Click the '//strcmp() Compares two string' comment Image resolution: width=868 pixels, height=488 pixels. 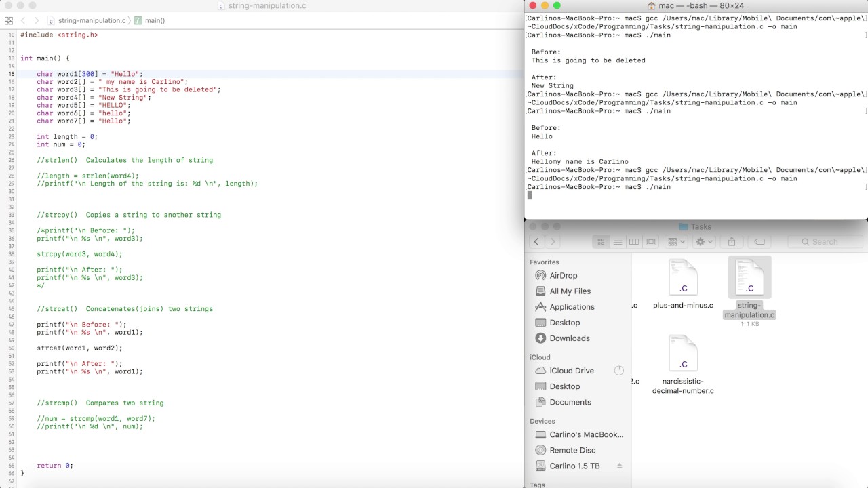pos(100,403)
